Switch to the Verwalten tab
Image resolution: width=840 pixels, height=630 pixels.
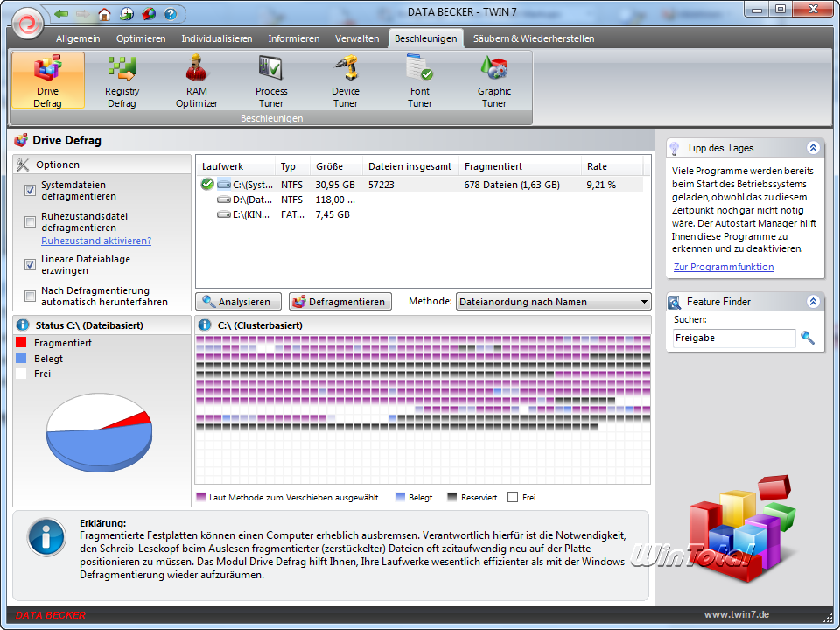[357, 38]
